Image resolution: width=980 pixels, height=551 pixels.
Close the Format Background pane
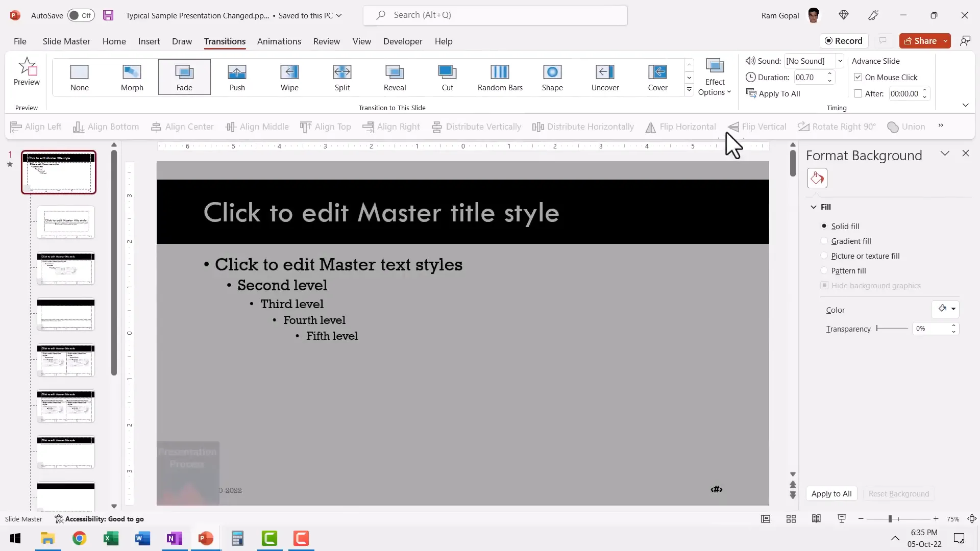(965, 153)
